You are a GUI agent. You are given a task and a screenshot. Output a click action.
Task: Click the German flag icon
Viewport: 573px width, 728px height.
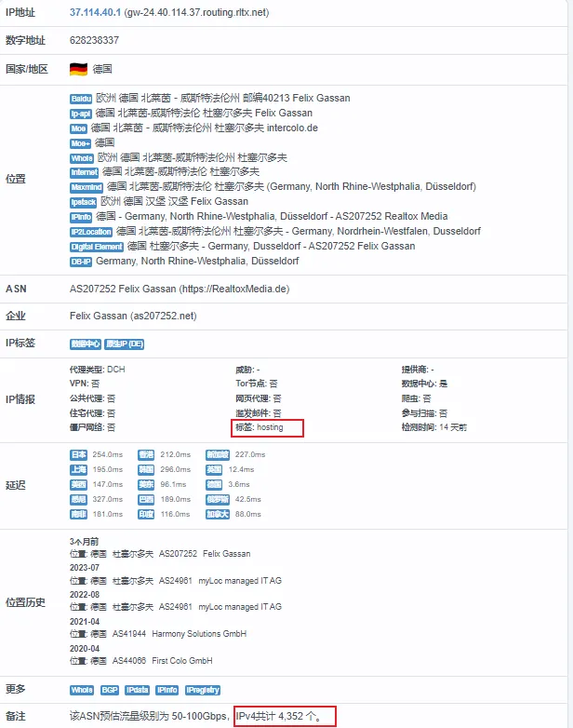78,69
